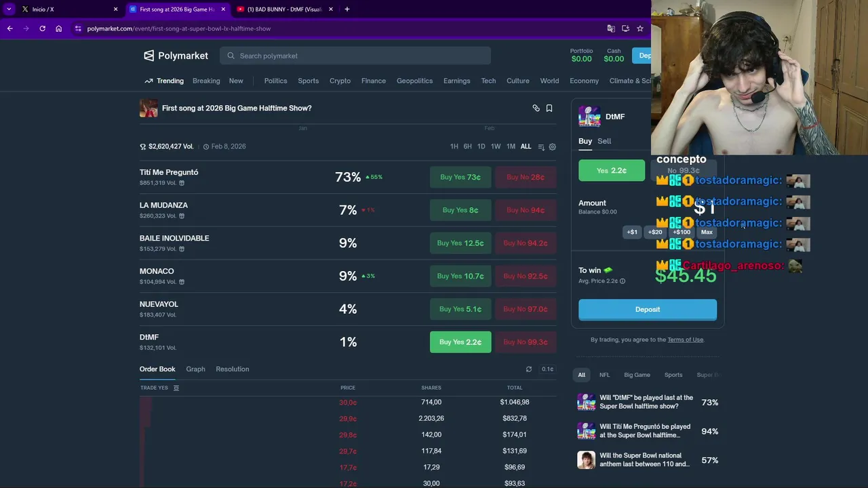
Task: Filter related markets by All
Action: [581, 375]
